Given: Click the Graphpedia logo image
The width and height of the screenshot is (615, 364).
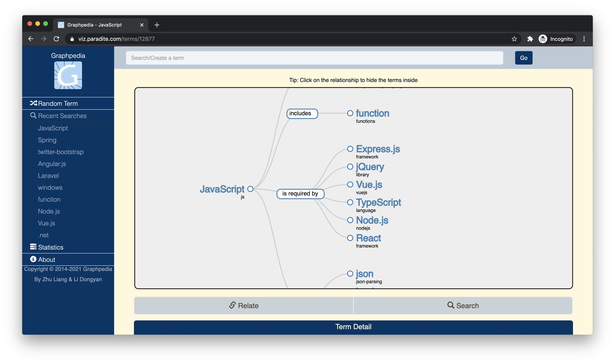Looking at the screenshot, I should tap(68, 75).
